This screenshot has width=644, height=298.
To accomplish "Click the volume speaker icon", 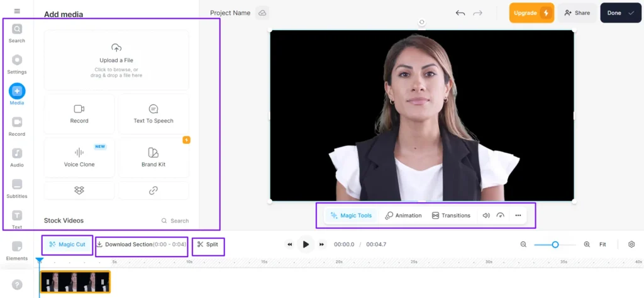I will 486,216.
